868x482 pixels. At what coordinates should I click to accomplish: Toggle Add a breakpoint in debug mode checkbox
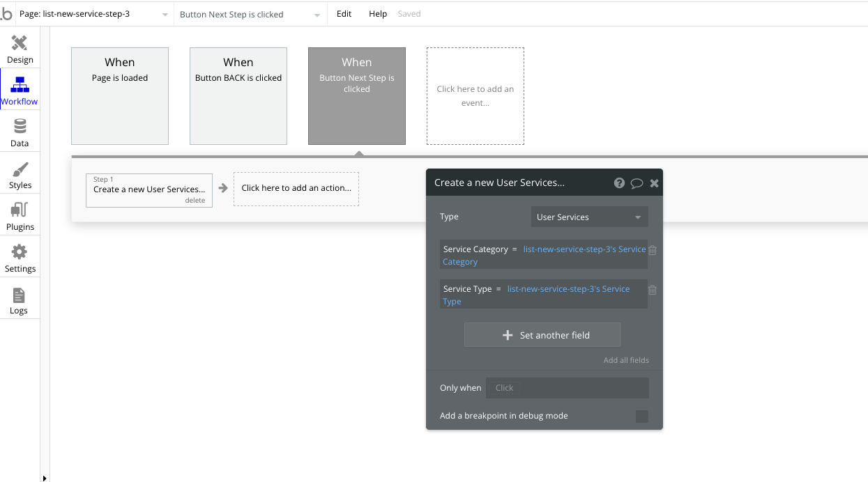tap(642, 417)
